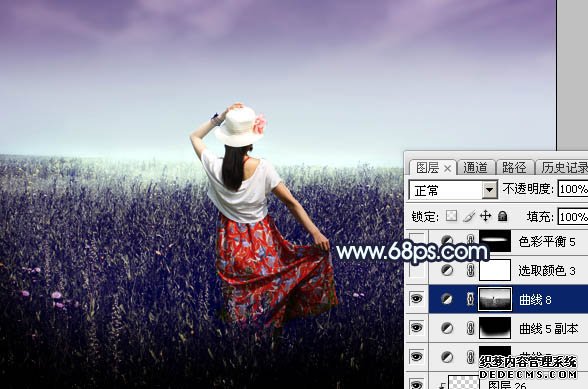Open the blend mode dropdown arrow

coord(489,190)
